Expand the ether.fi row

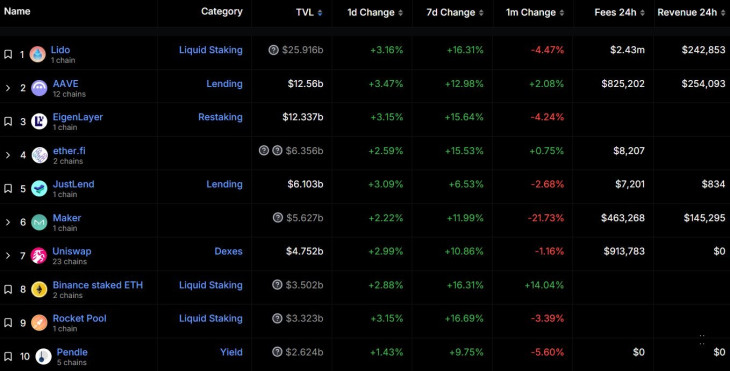7,155
